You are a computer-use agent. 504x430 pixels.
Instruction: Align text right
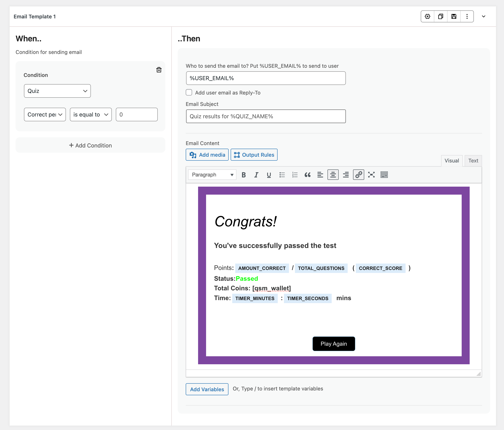346,175
